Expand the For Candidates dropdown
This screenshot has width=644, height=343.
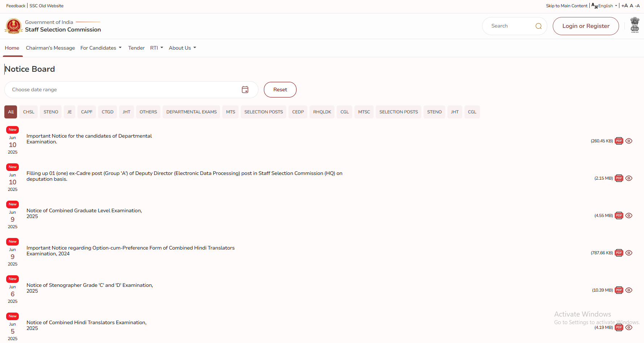coord(101,48)
